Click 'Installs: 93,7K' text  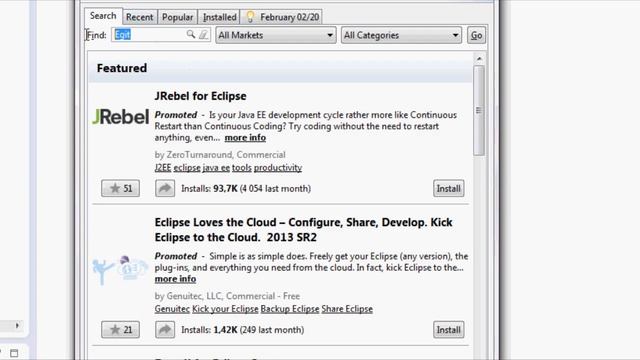point(209,189)
